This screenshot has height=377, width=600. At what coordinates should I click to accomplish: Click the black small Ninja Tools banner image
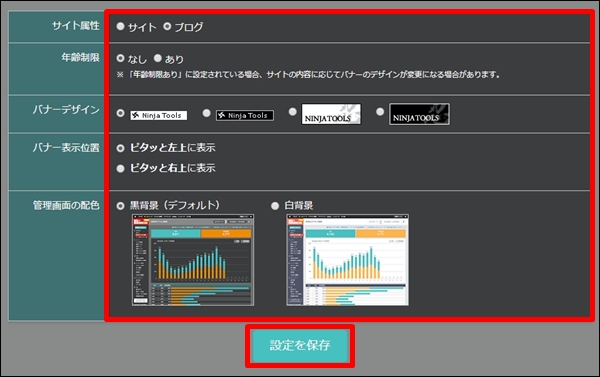point(245,115)
